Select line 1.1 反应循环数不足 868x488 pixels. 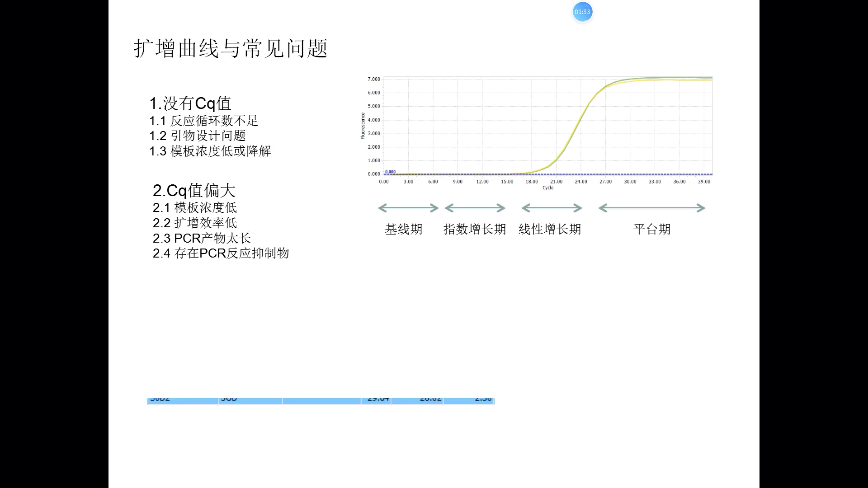tap(203, 121)
